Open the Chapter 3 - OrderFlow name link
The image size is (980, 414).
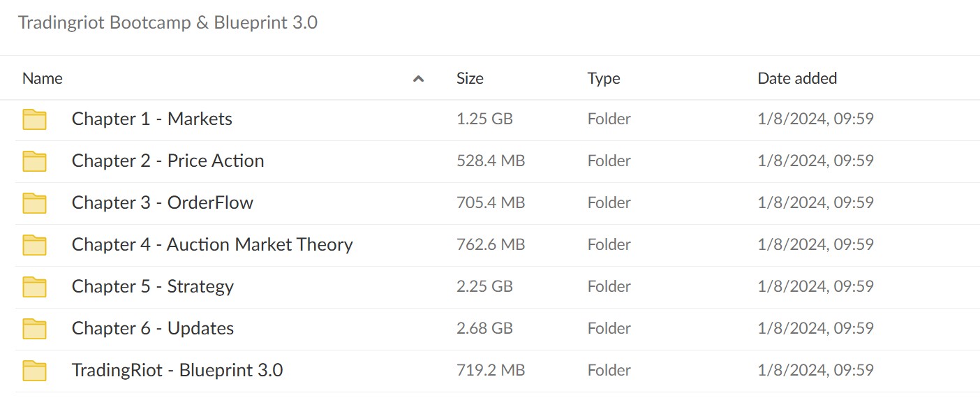[x=163, y=202]
